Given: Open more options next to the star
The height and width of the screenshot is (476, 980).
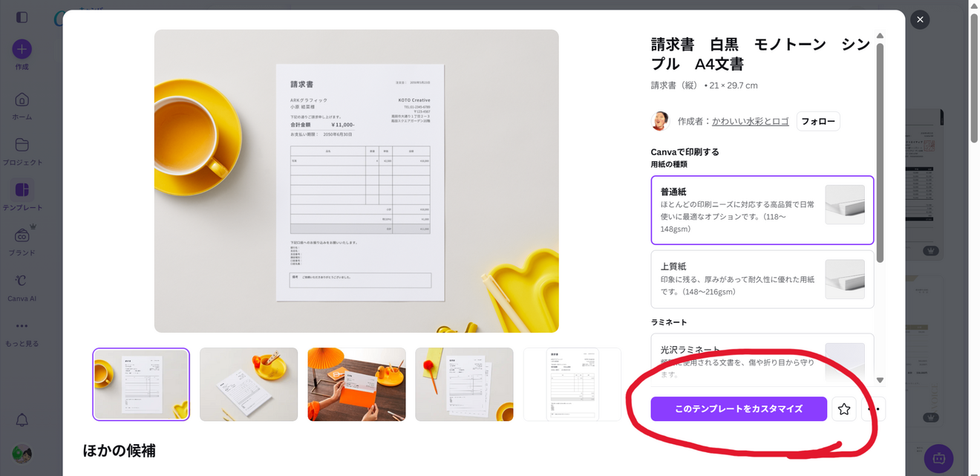Looking at the screenshot, I should (x=873, y=408).
